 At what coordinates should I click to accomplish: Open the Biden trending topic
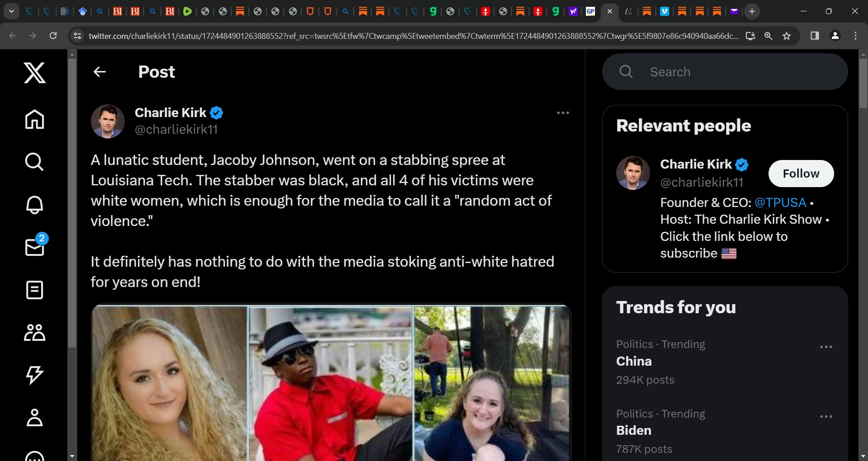(x=634, y=430)
